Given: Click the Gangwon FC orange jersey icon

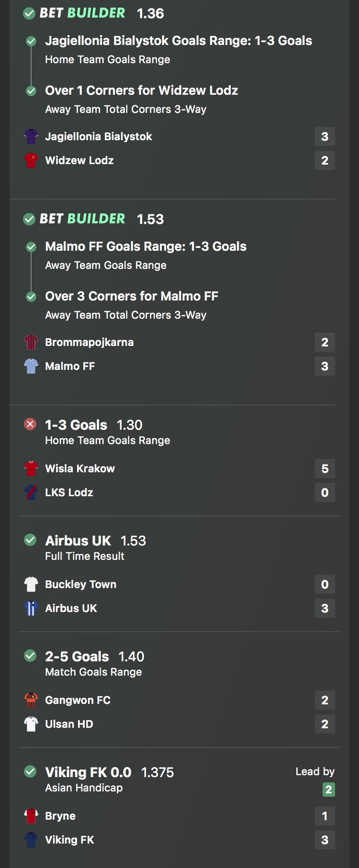Looking at the screenshot, I should click(x=31, y=700).
